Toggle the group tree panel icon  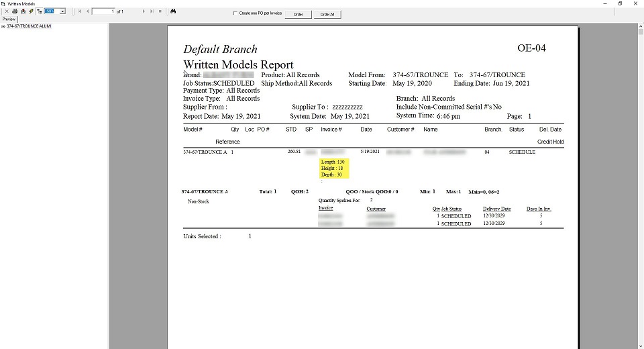pos(39,12)
